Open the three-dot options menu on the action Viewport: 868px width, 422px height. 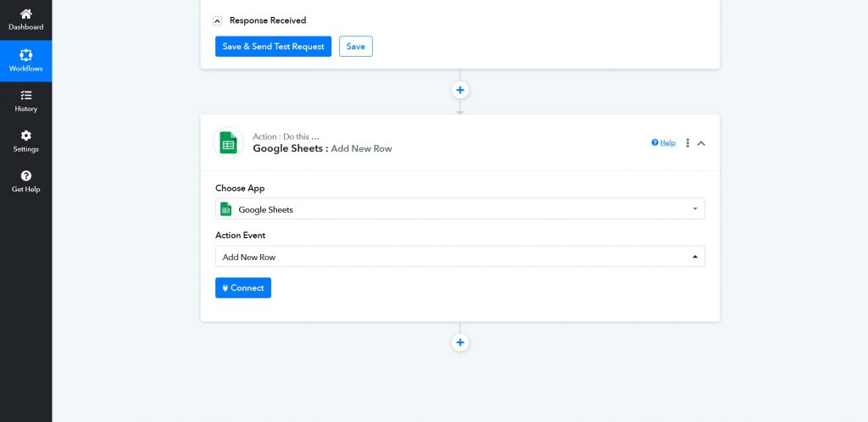tap(687, 143)
